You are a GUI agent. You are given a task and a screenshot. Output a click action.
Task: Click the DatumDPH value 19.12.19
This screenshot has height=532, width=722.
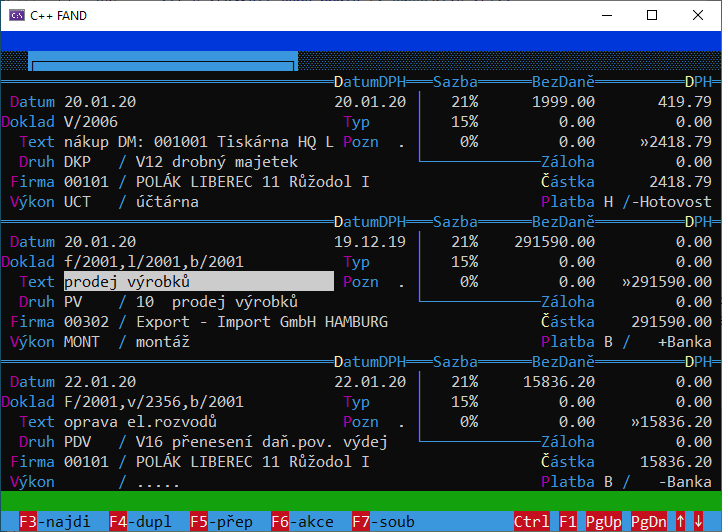click(369, 242)
